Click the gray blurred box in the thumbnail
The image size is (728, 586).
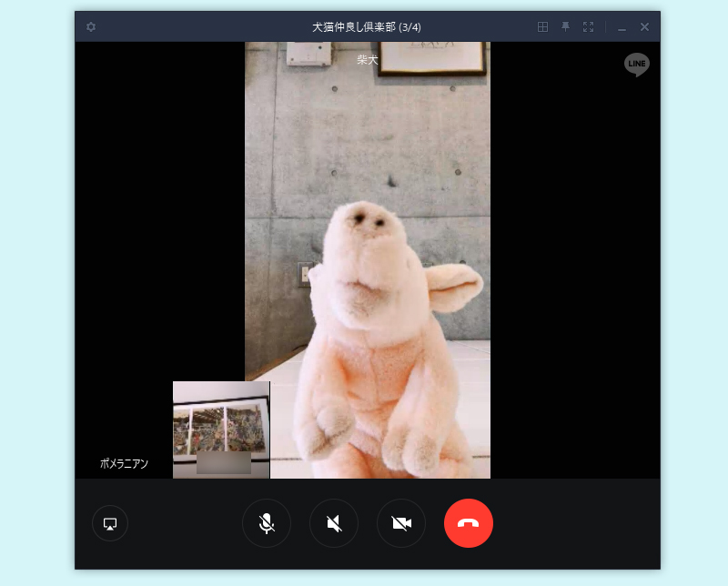click(224, 462)
